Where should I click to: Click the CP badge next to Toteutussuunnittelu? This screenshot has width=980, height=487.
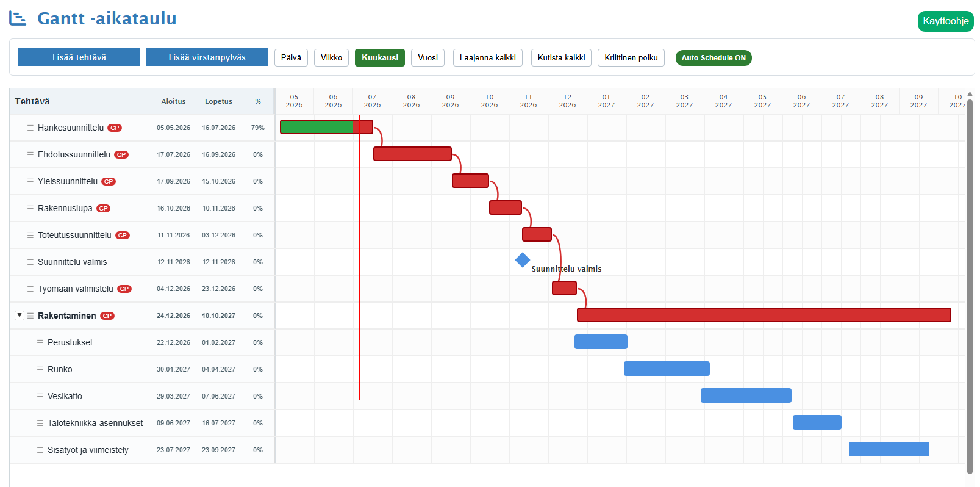[123, 236]
